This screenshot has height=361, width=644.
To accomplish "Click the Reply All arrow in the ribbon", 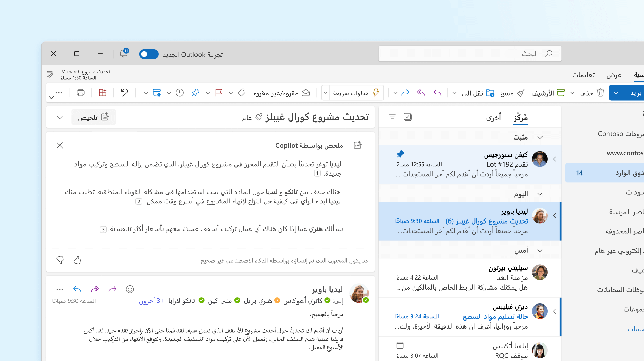I will point(421,93).
